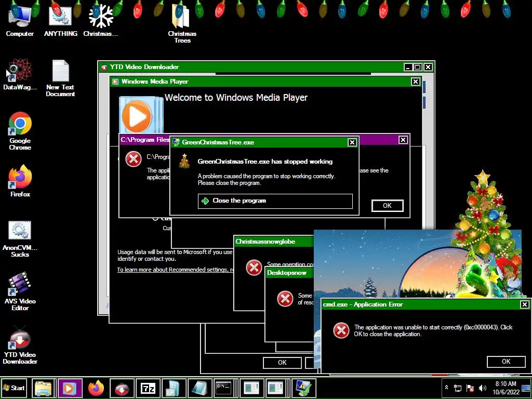Close the cmd.exe Application Error dialog
Image resolution: width=532 pixels, height=399 pixels.
click(x=525, y=304)
